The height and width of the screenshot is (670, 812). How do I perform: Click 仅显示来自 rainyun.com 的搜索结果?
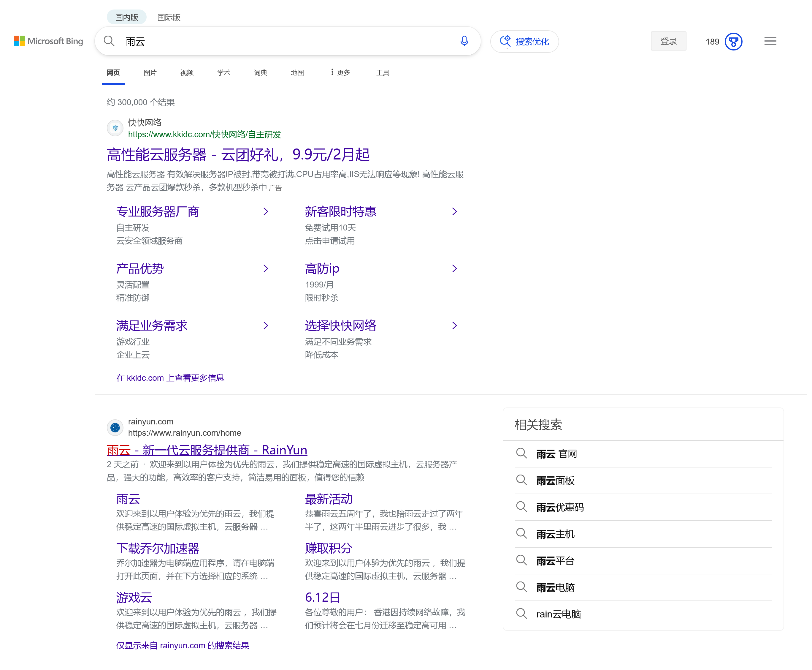pyautogui.click(x=182, y=645)
